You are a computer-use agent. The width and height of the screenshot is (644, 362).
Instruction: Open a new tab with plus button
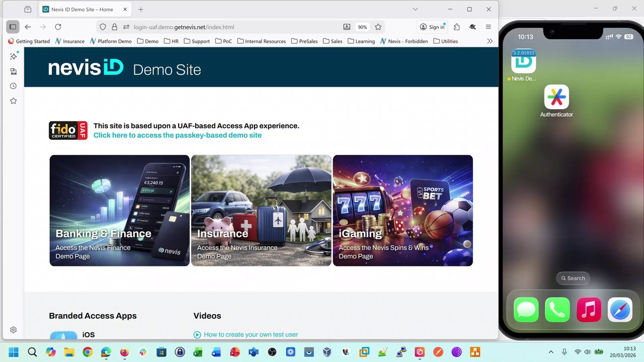tap(141, 10)
